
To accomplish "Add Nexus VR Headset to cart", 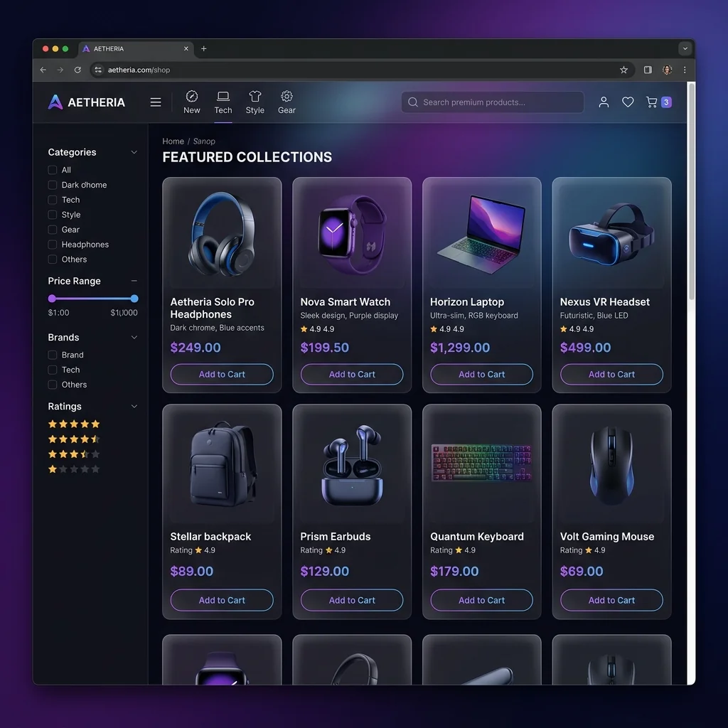I will coord(611,374).
